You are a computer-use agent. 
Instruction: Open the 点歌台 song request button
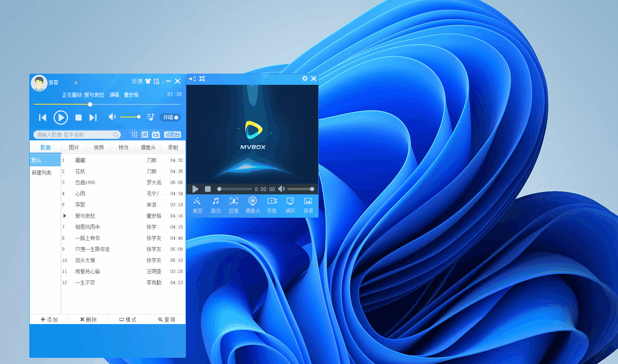pyautogui.click(x=172, y=135)
